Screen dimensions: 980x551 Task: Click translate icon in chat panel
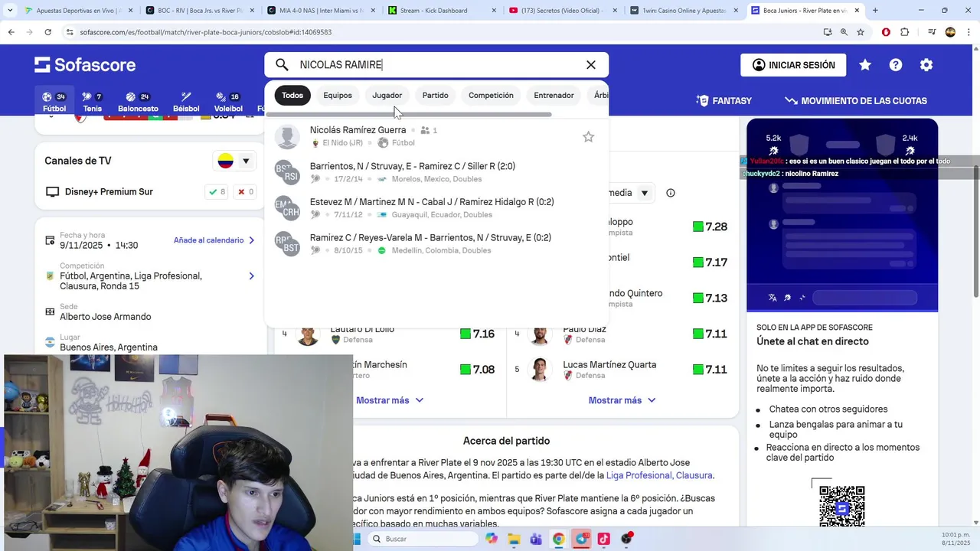(x=773, y=298)
